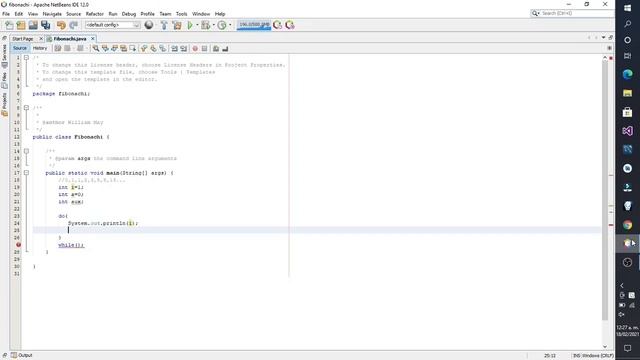The height and width of the screenshot is (360, 640).
Task: Find previous occurrence editor icon
Action: [x=105, y=49]
